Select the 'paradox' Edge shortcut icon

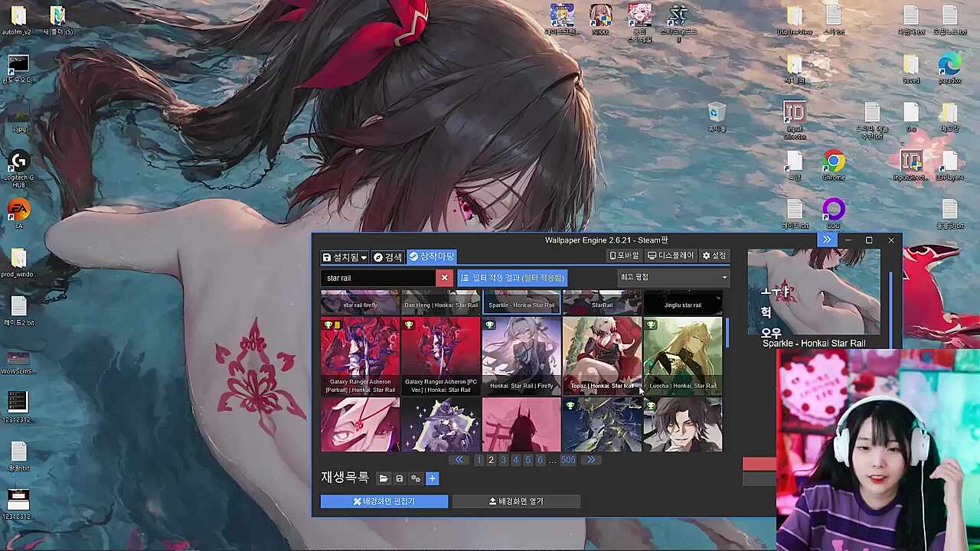[x=949, y=69]
